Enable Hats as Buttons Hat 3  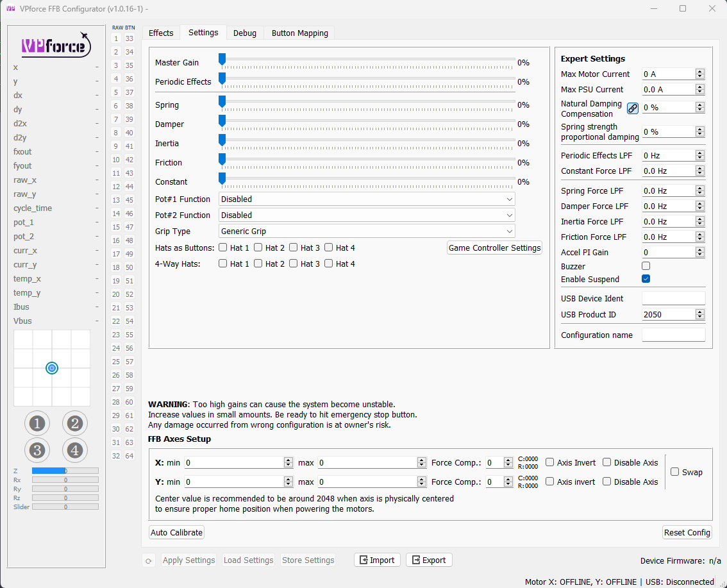pyautogui.click(x=294, y=248)
